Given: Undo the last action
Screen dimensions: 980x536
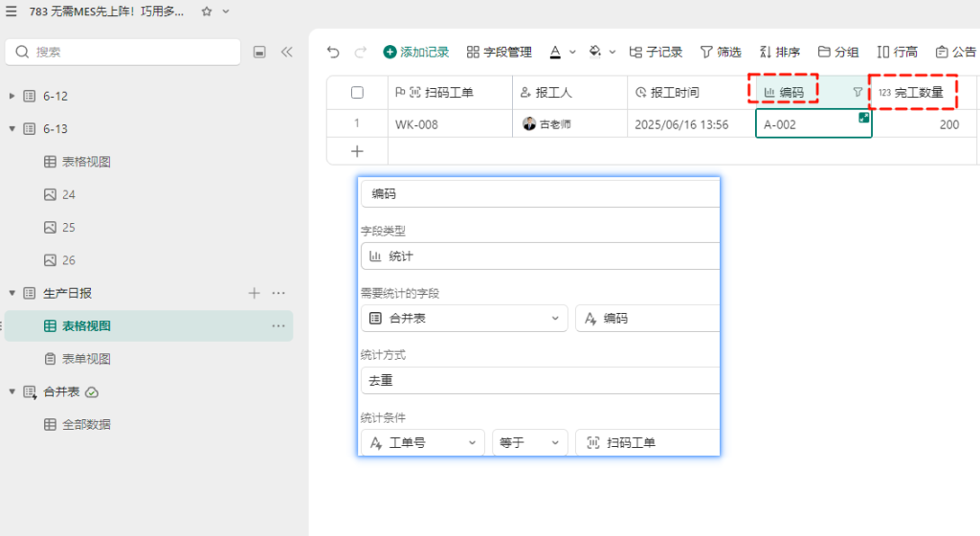Looking at the screenshot, I should coord(333,52).
